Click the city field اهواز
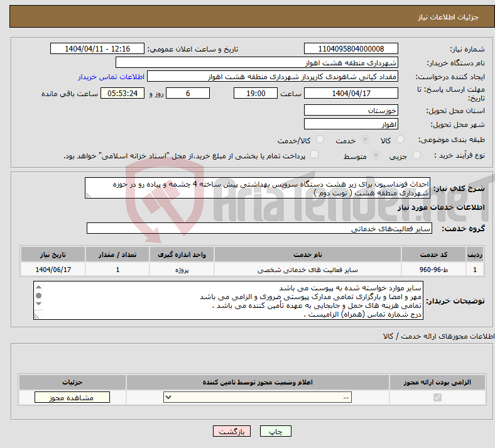 click(x=351, y=124)
